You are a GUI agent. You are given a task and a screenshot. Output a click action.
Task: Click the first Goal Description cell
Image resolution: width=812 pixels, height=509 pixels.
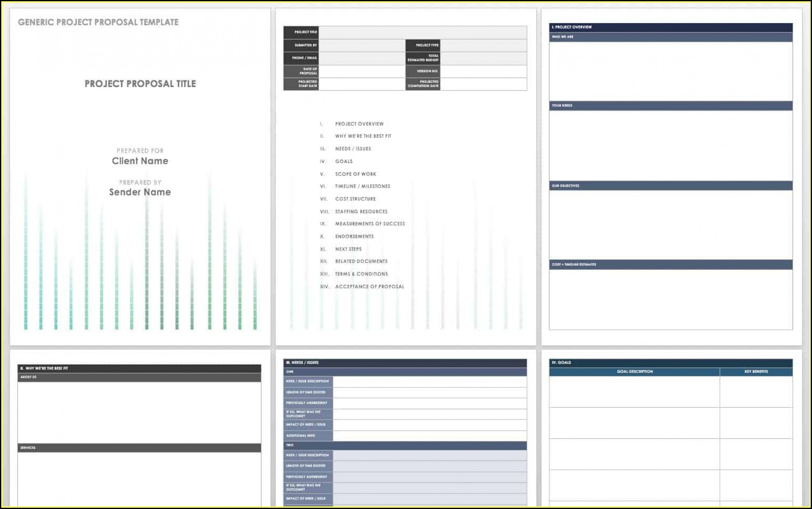point(634,392)
